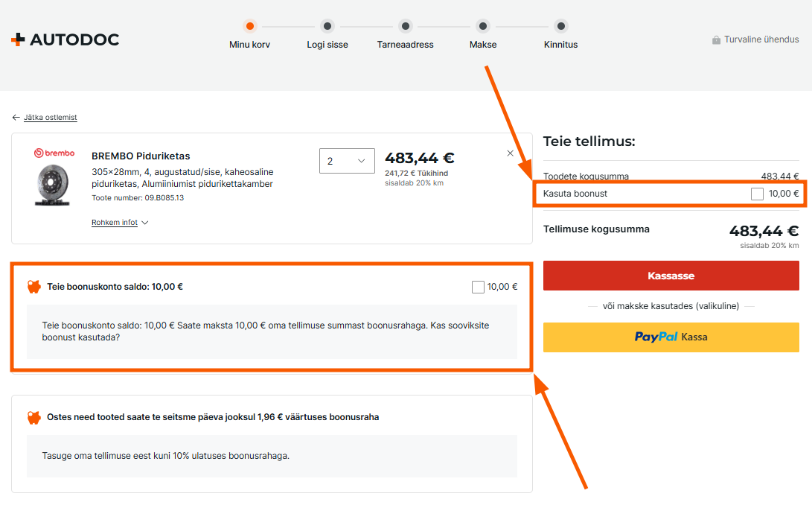Click the Minu korv step circle
The image size is (812, 505).
[x=250, y=26]
